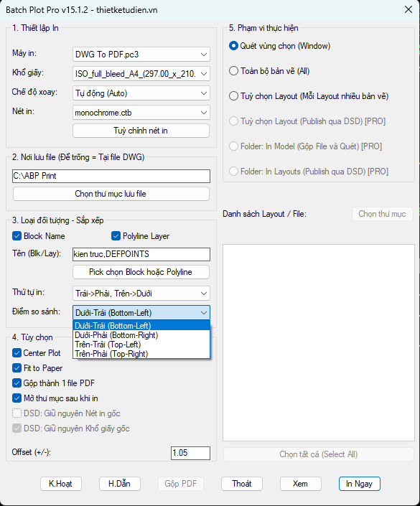Select Trên-Trái (Top-Left) option
This screenshot has width=420, height=506.
tap(141, 345)
